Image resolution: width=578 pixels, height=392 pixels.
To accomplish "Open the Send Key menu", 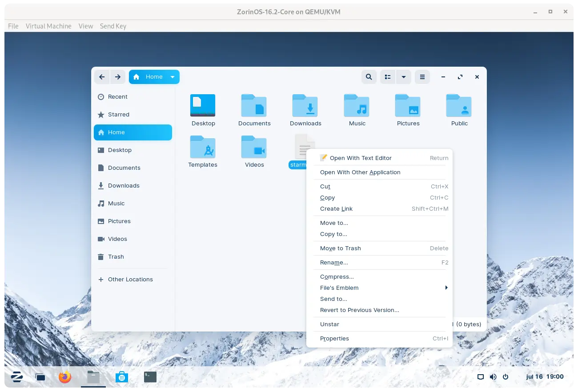I will pyautogui.click(x=113, y=26).
